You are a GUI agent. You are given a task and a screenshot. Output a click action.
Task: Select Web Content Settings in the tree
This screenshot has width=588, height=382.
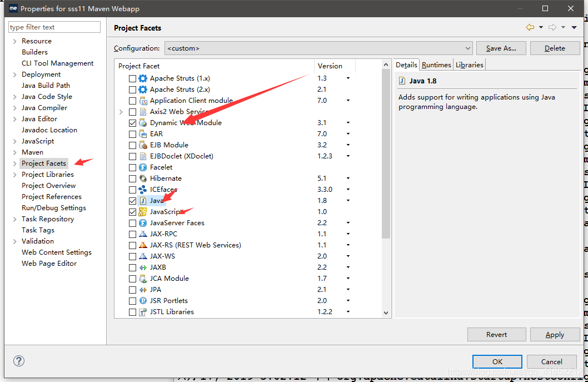tap(57, 252)
